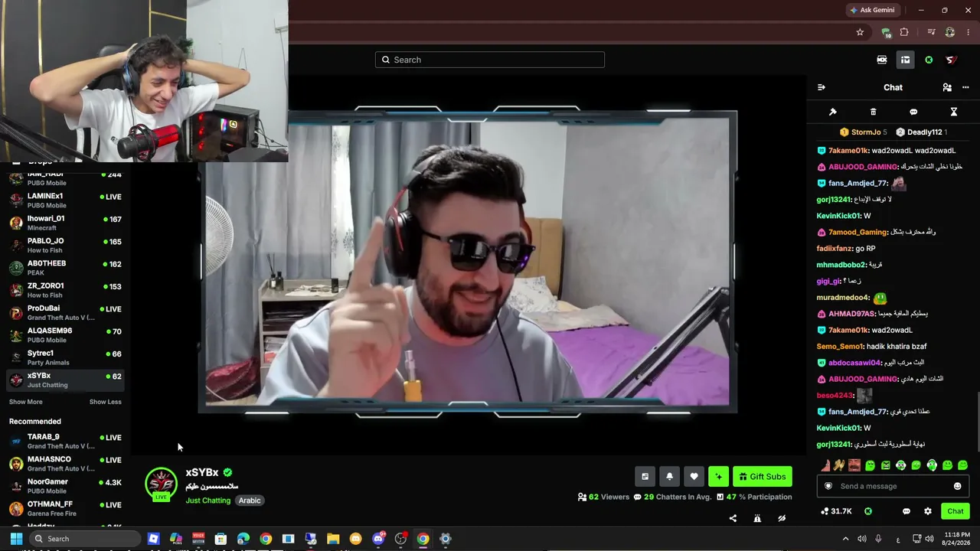Image resolution: width=980 pixels, height=551 pixels.
Task: Click the Gift Subs button
Action: [x=763, y=477]
